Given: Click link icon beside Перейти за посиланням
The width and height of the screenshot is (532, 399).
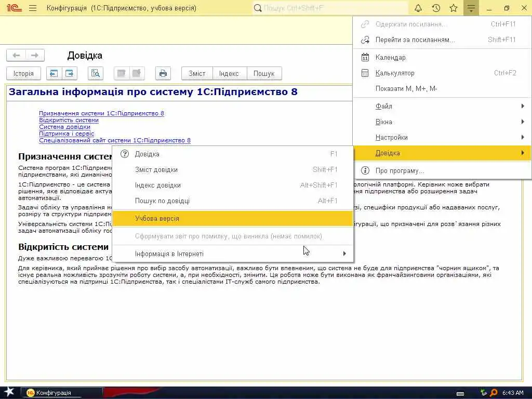Looking at the screenshot, I should click(x=365, y=39).
